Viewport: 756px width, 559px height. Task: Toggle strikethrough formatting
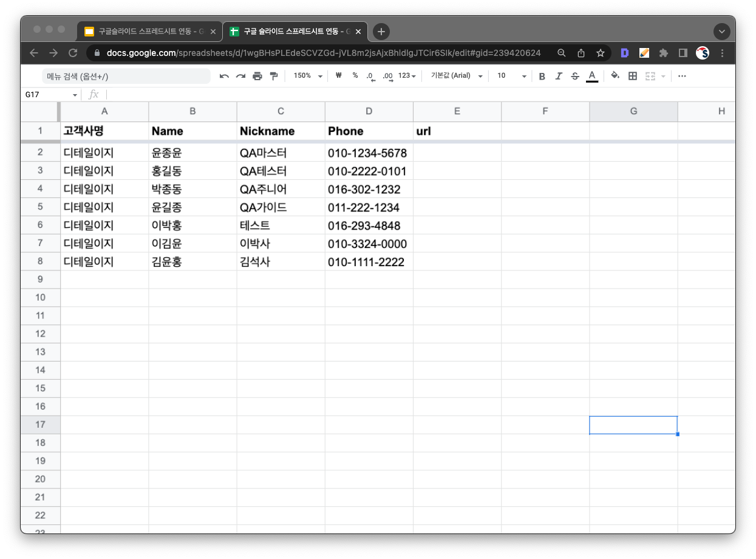(x=575, y=75)
